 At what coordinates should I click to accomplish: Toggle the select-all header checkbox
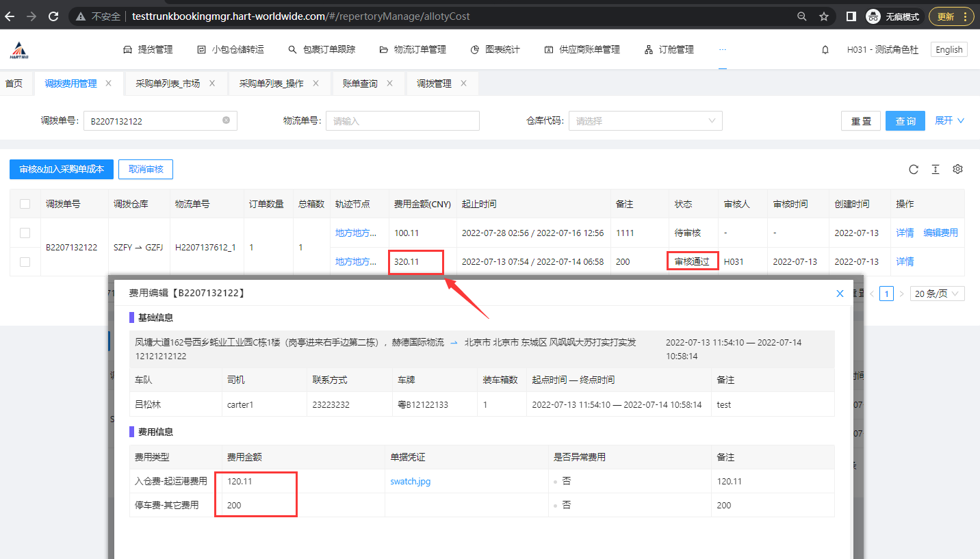click(x=25, y=204)
